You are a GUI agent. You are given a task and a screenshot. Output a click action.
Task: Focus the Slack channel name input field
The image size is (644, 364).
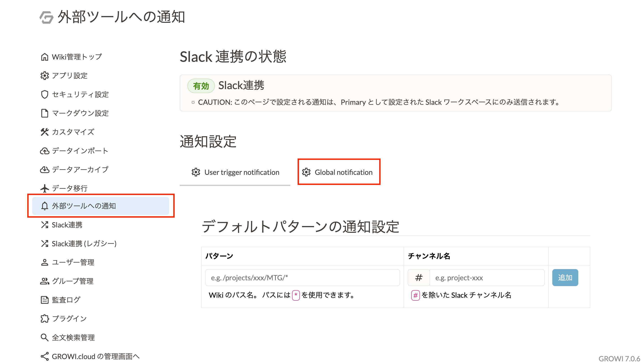click(x=487, y=278)
